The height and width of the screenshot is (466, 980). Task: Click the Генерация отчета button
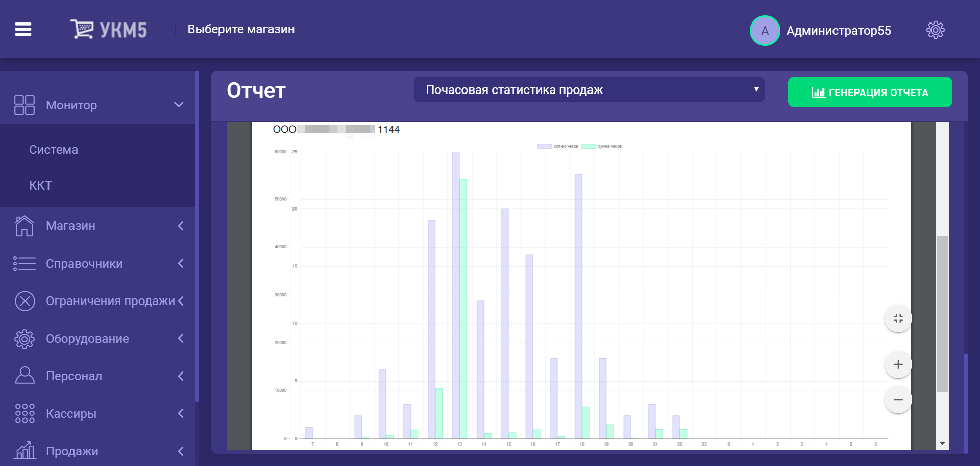click(870, 92)
